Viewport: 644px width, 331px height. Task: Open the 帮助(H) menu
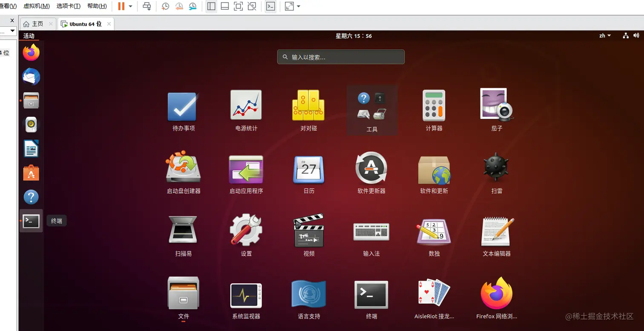(97, 6)
